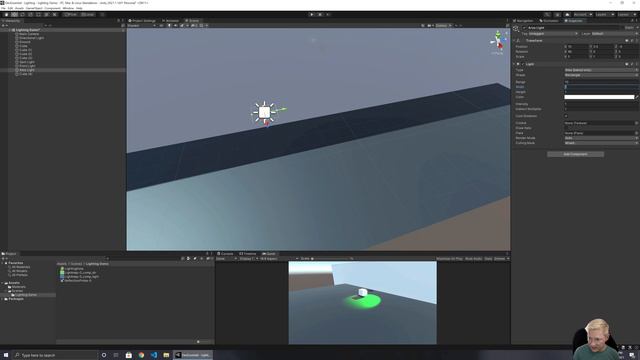640x360 pixels.
Task: Click the scene camera settings icon
Action: click(430, 25)
